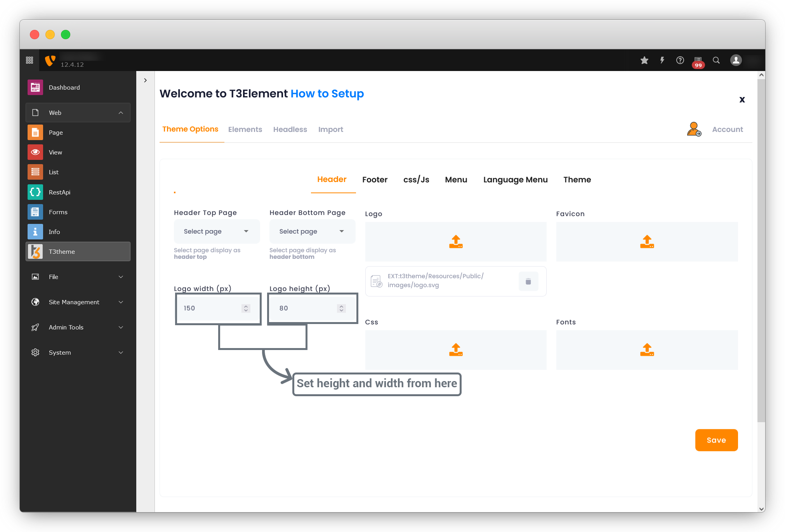Select the T3theme module
Screen dimensions: 785x532
pos(78,251)
